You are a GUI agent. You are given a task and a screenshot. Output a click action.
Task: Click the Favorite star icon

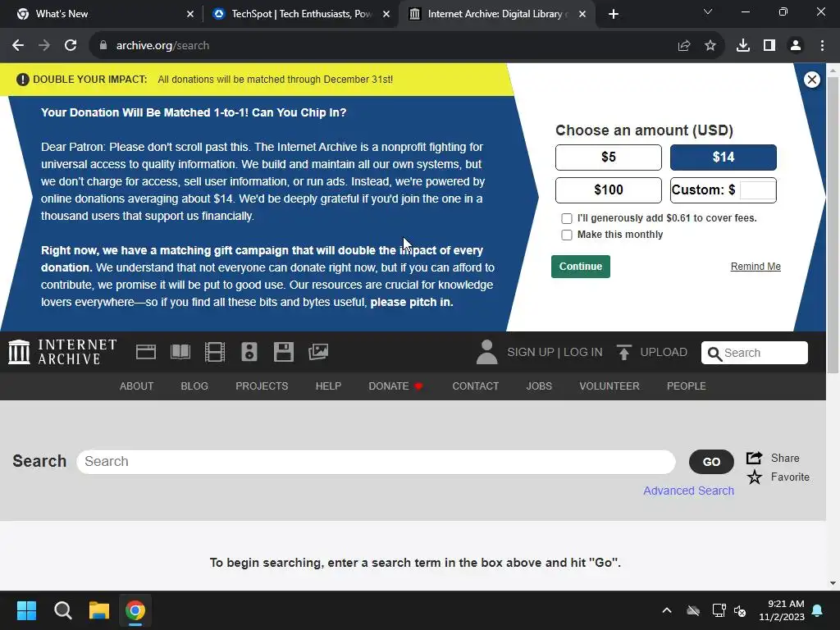pyautogui.click(x=755, y=477)
